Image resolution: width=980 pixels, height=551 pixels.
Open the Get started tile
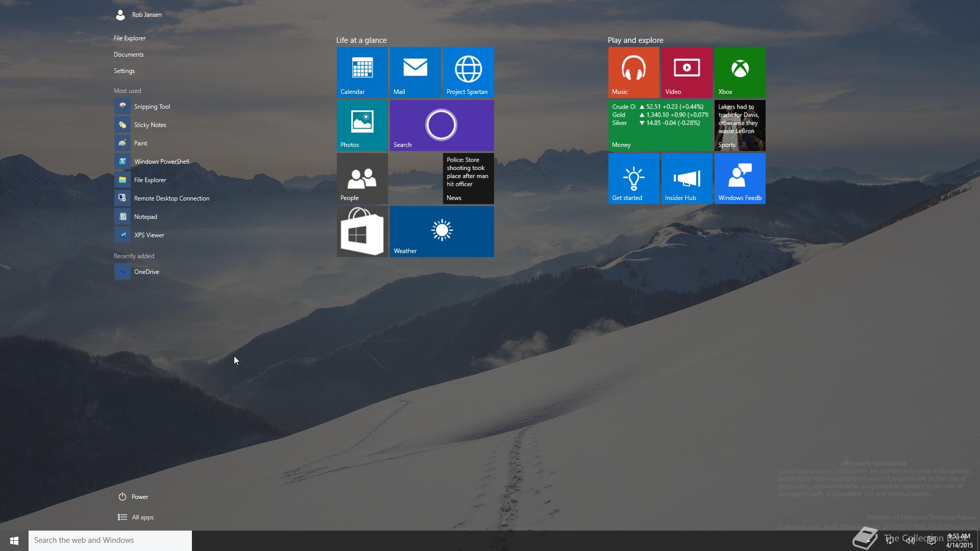(x=633, y=179)
